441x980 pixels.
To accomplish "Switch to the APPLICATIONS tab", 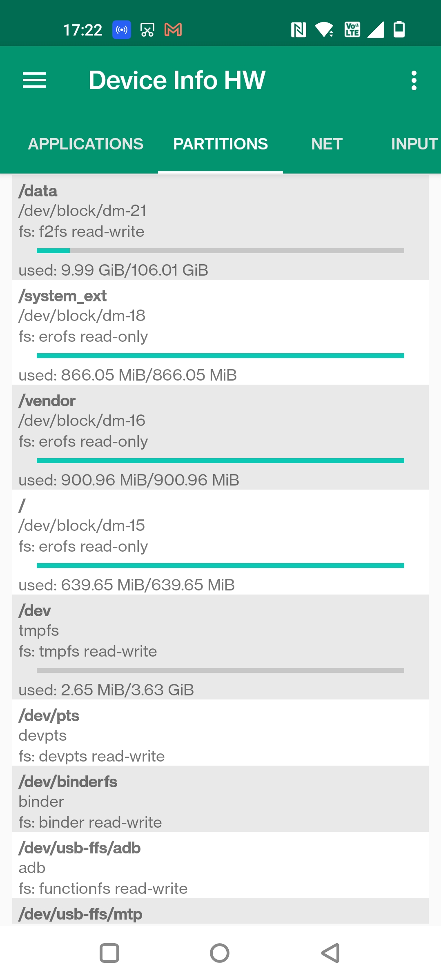I will (86, 144).
